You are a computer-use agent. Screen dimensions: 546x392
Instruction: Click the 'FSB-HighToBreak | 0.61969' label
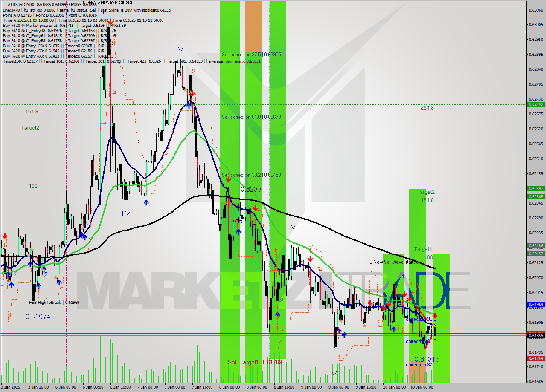point(54,303)
